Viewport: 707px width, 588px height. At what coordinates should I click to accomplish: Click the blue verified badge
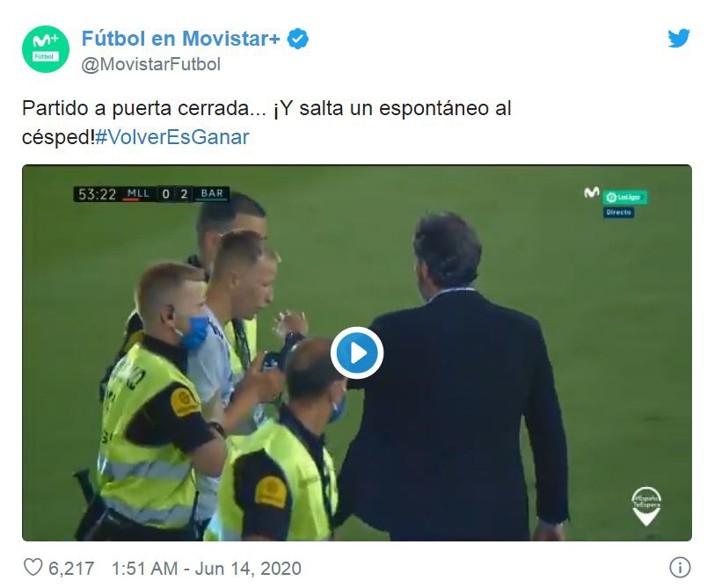click(x=298, y=39)
